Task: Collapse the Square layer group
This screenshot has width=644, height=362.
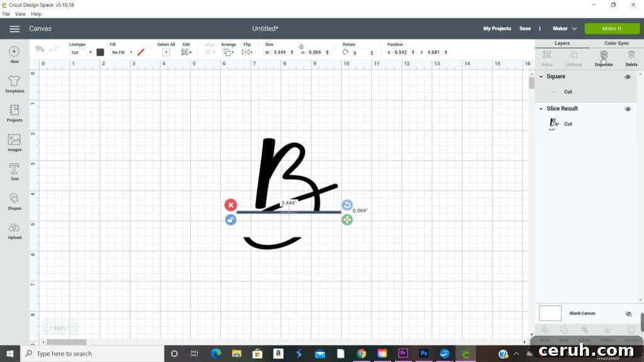Action: click(x=541, y=77)
